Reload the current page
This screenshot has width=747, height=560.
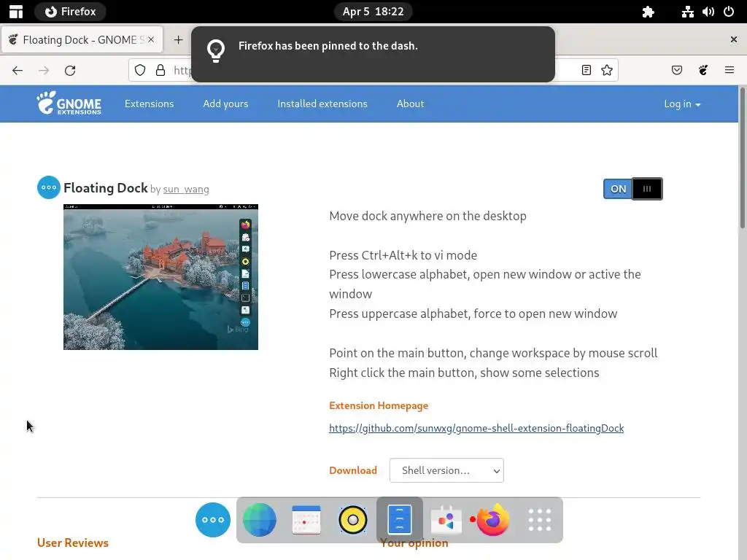tap(70, 71)
